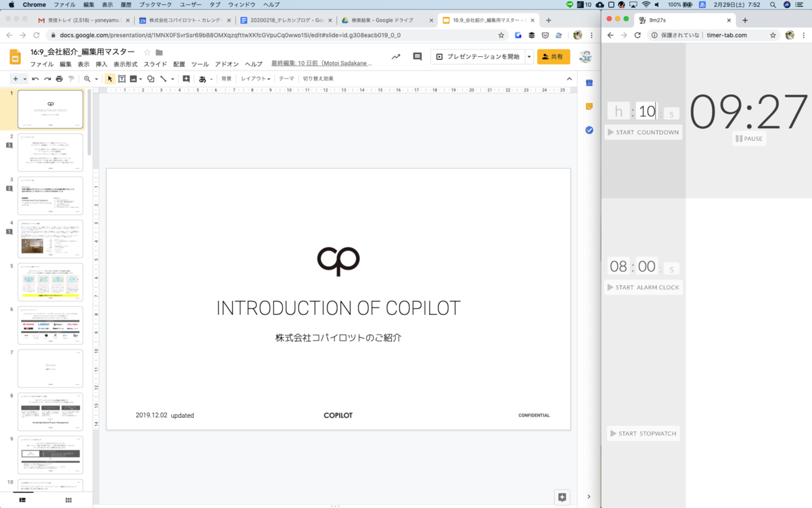Click the alarm hour field showing 08
This screenshot has height=508, width=812.
coord(618,267)
